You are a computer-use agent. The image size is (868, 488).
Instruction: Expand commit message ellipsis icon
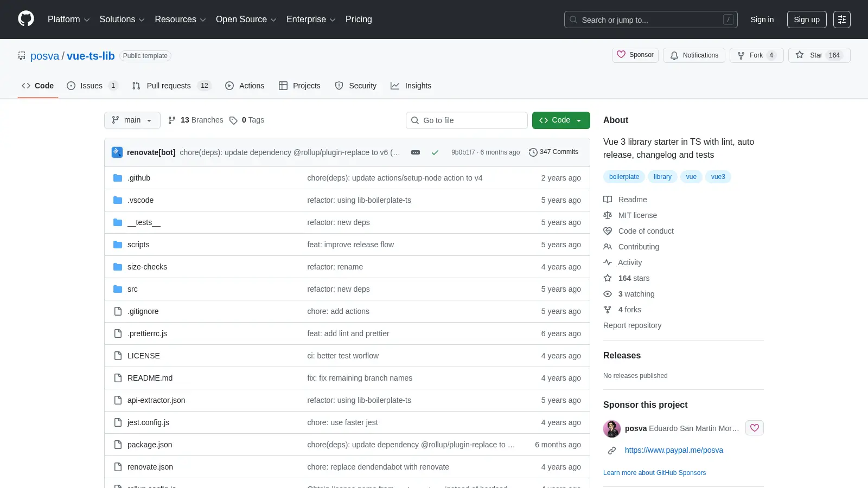coord(416,152)
